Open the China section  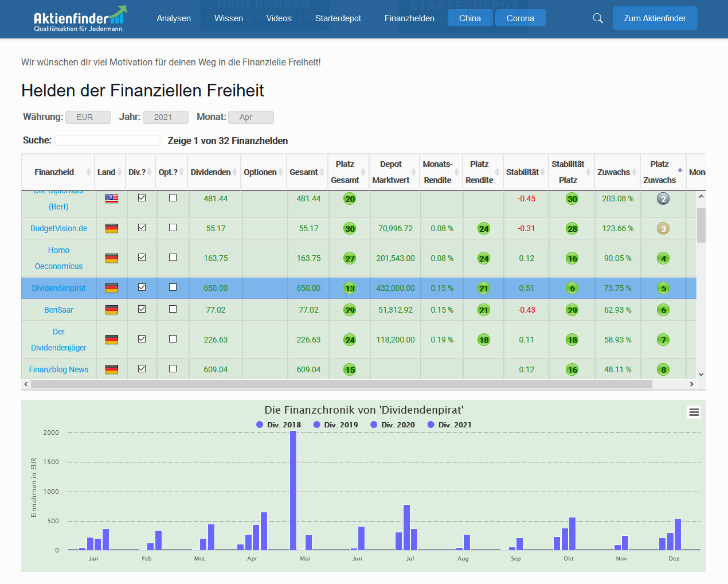(470, 18)
